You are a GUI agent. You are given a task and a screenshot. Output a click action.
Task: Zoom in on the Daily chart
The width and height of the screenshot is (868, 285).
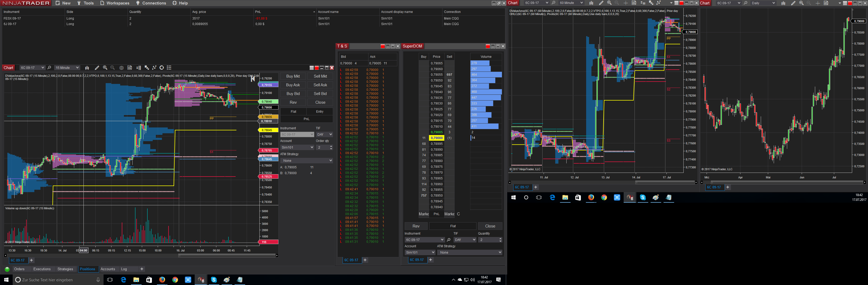[801, 3]
